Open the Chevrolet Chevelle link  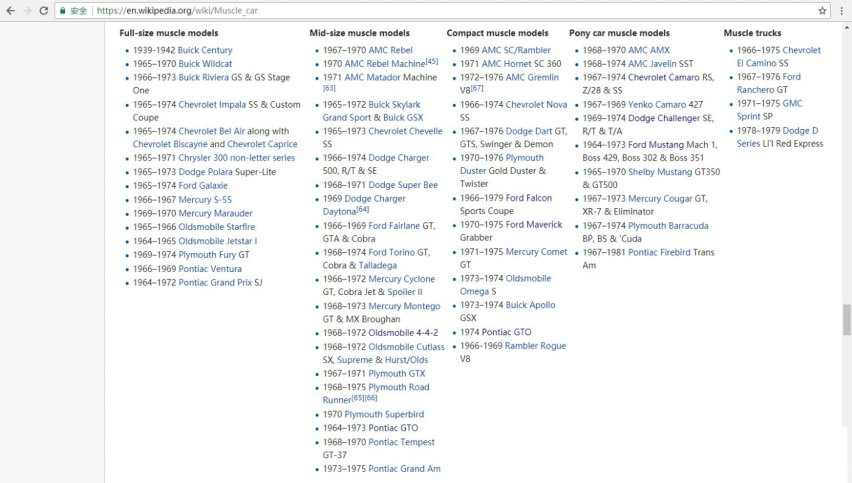pos(405,131)
